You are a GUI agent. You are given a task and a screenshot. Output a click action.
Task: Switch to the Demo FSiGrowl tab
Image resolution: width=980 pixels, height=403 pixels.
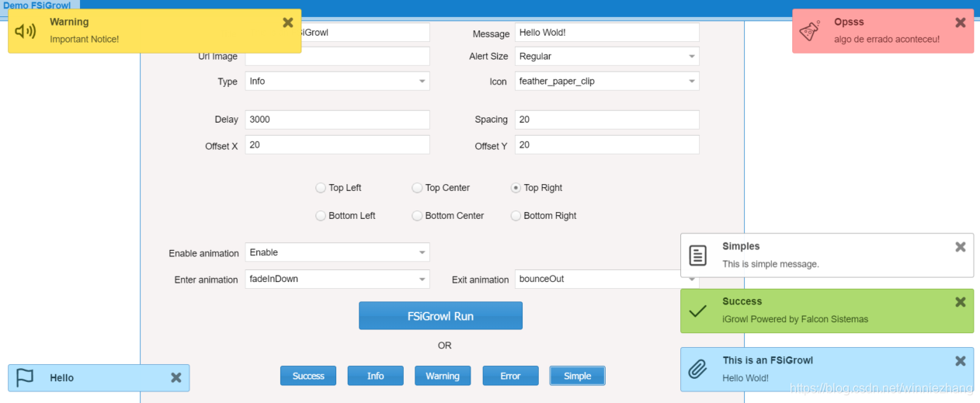(37, 5)
